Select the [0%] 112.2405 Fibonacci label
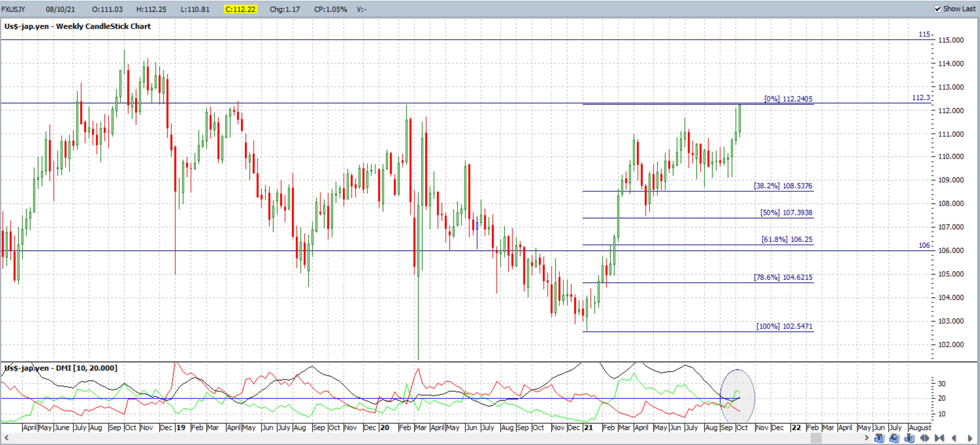This screenshot has width=980, height=445. 788,99
